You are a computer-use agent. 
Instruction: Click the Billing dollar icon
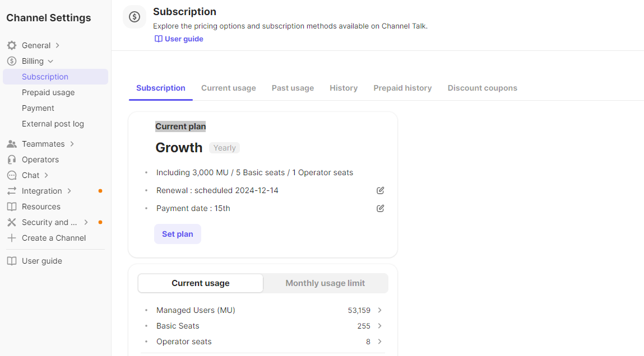[12, 61]
